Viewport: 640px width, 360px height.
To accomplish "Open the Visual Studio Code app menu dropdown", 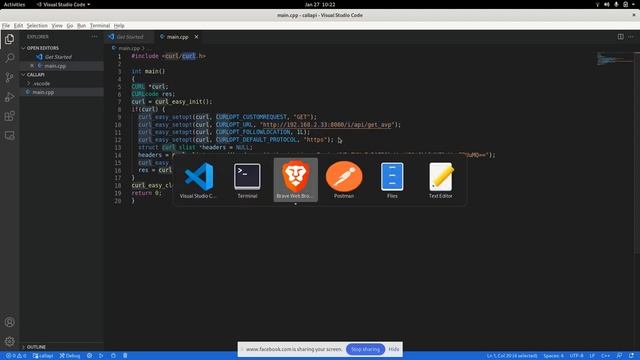I will [63, 4].
